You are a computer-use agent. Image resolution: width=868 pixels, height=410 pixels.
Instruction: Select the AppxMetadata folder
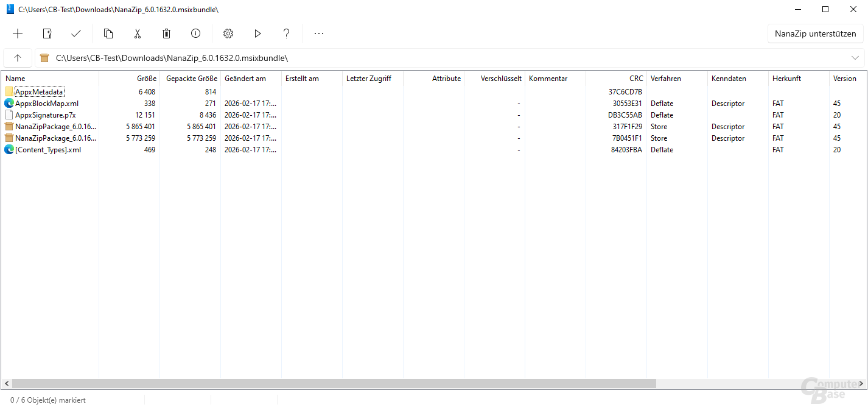click(39, 92)
